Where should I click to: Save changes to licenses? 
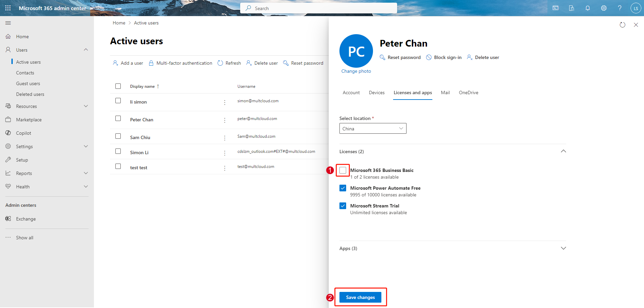click(x=360, y=297)
